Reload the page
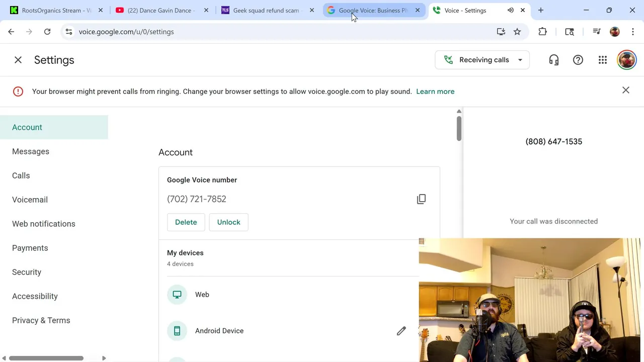Viewport: 644px width, 362px height. pyautogui.click(x=47, y=32)
